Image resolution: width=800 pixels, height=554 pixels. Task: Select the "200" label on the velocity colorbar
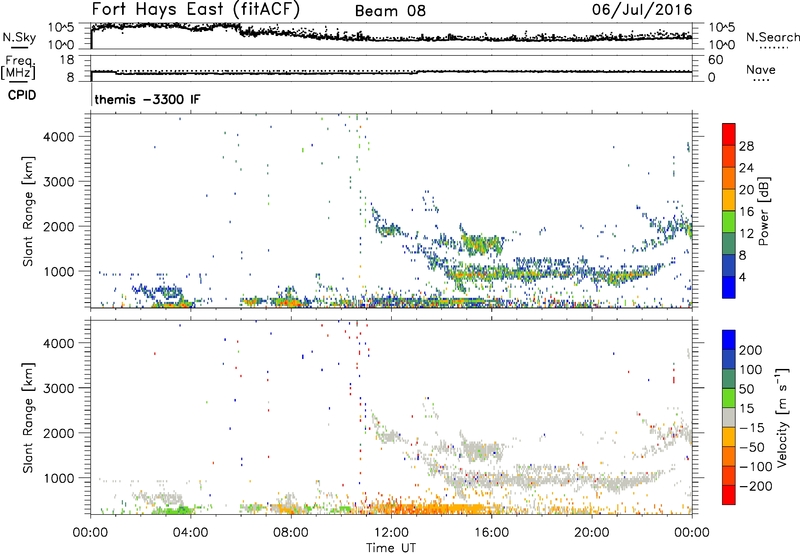pyautogui.click(x=751, y=350)
